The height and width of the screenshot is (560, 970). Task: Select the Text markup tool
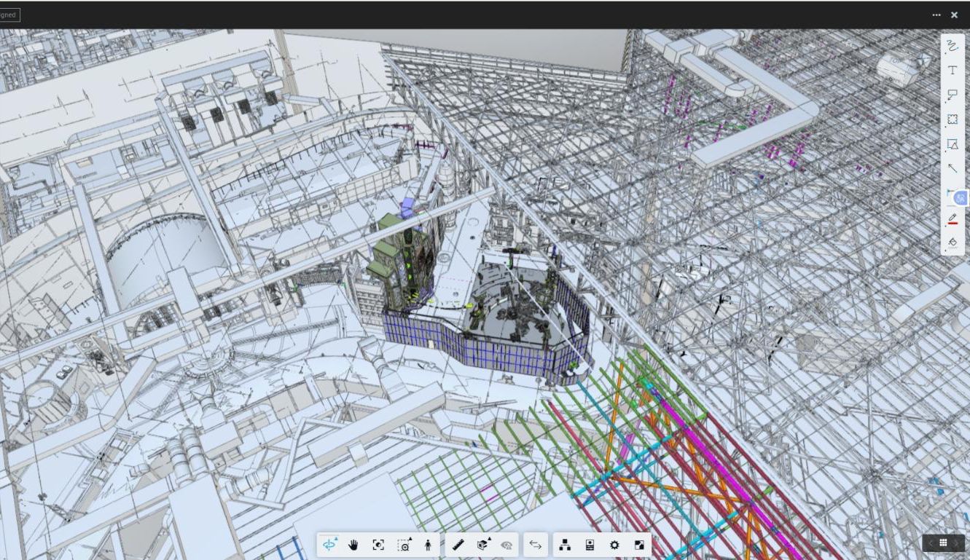tap(952, 71)
